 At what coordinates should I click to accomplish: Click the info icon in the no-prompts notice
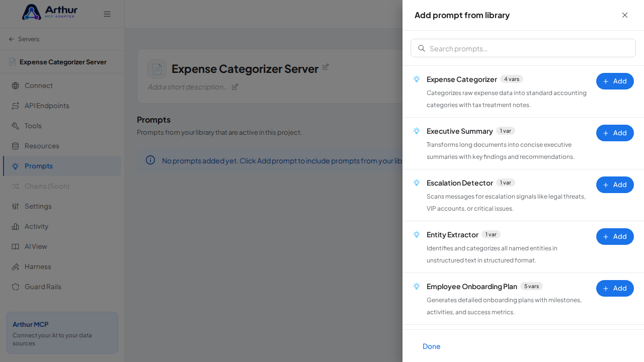point(150,160)
